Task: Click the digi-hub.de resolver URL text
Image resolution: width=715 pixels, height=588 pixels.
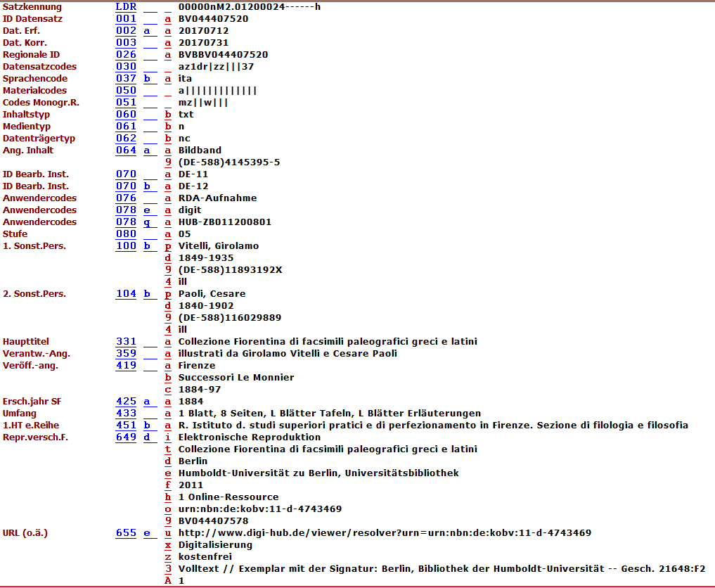Action: pos(384,533)
